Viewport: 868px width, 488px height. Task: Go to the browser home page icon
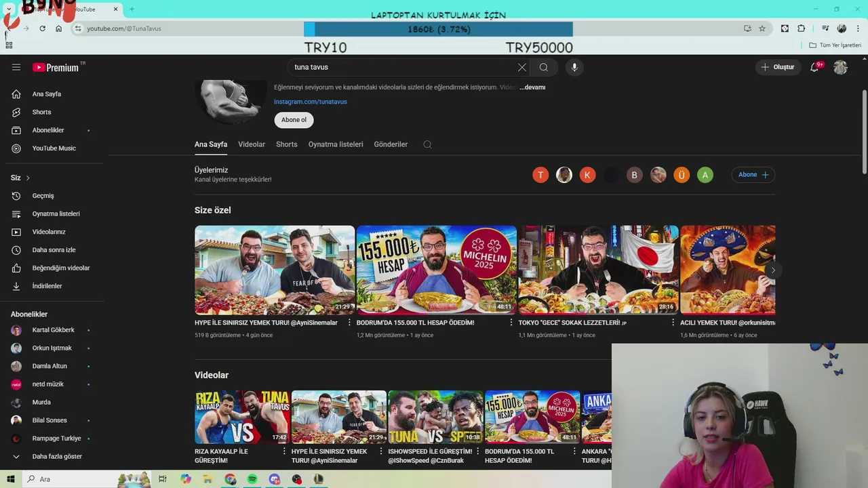pyautogui.click(x=59, y=28)
